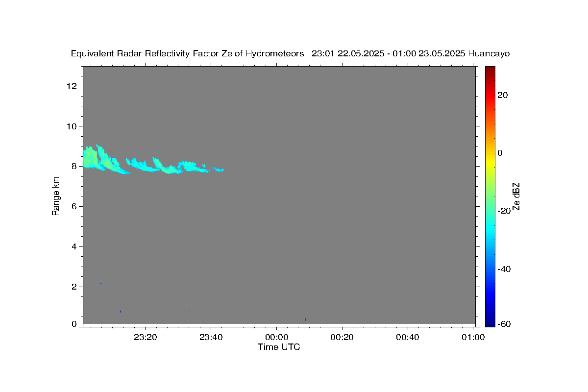Click the 0 dBZ colorbar tick label
588x392 pixels.
point(500,153)
